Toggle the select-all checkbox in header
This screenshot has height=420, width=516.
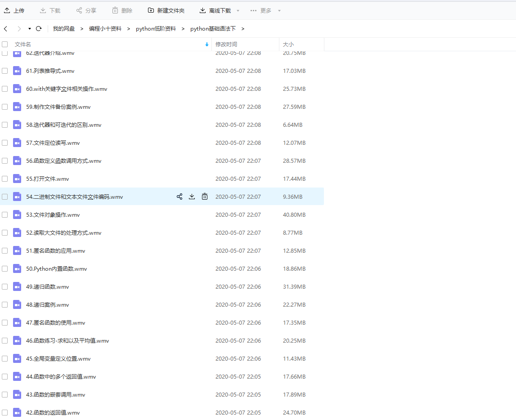(x=4, y=44)
